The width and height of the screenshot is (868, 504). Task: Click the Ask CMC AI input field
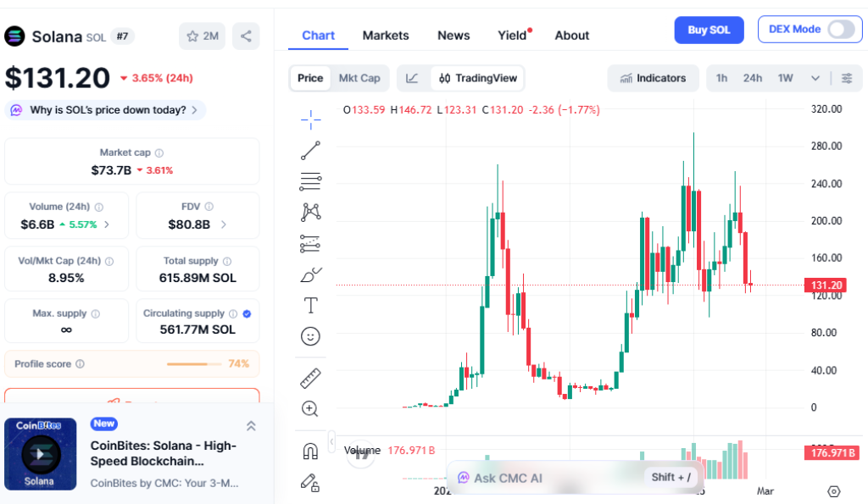click(542, 478)
